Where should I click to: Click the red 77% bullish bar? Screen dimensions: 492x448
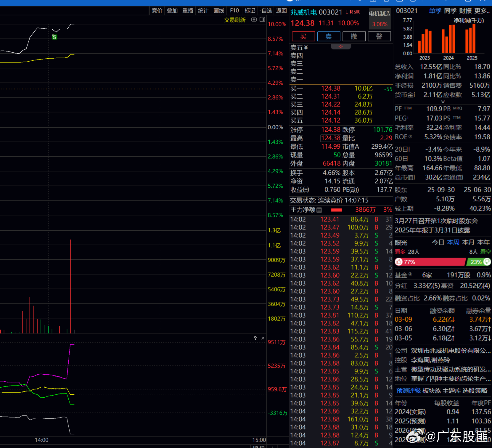point(430,262)
